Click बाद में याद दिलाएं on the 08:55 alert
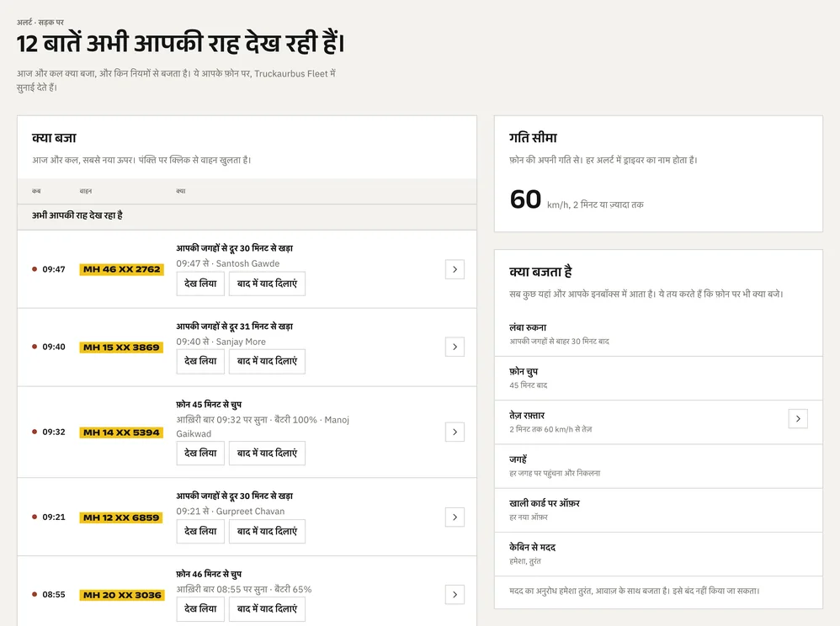Screen dimensions: 840x626 click(x=268, y=609)
